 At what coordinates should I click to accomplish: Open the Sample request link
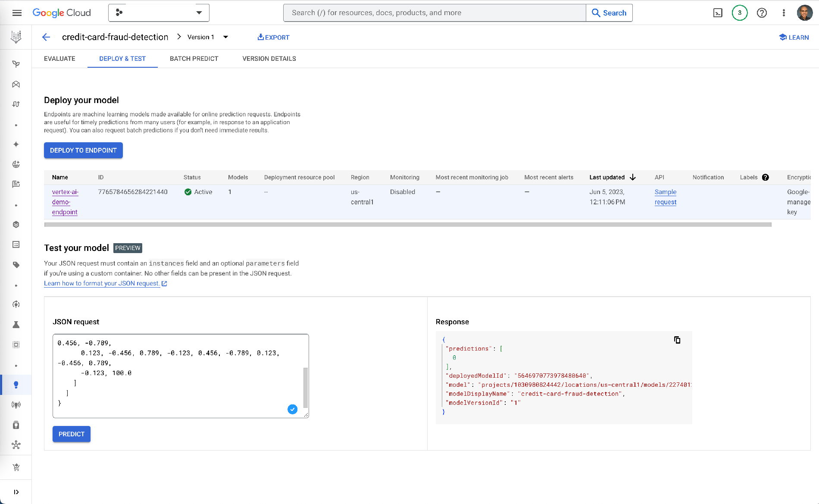pyautogui.click(x=665, y=197)
